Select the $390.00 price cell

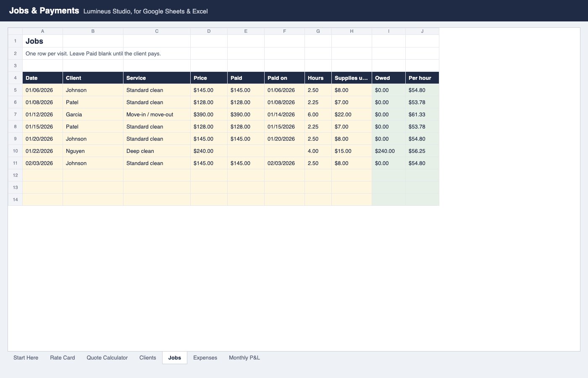pyautogui.click(x=209, y=114)
